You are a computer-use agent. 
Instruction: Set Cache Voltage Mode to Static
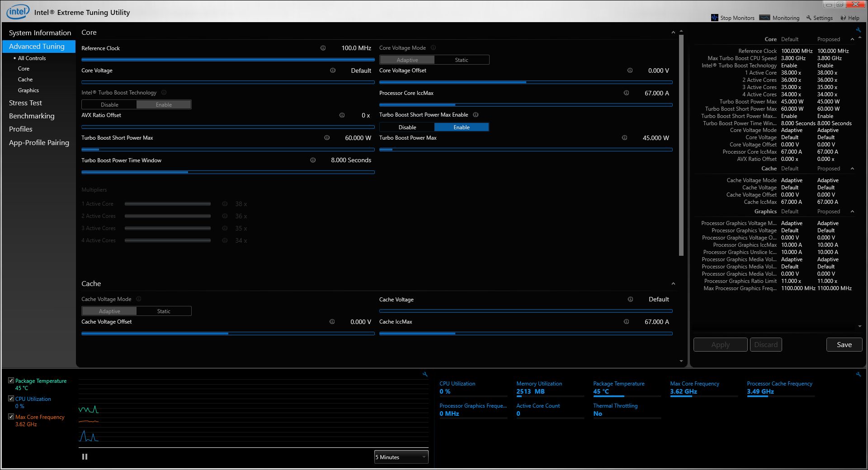[164, 311]
